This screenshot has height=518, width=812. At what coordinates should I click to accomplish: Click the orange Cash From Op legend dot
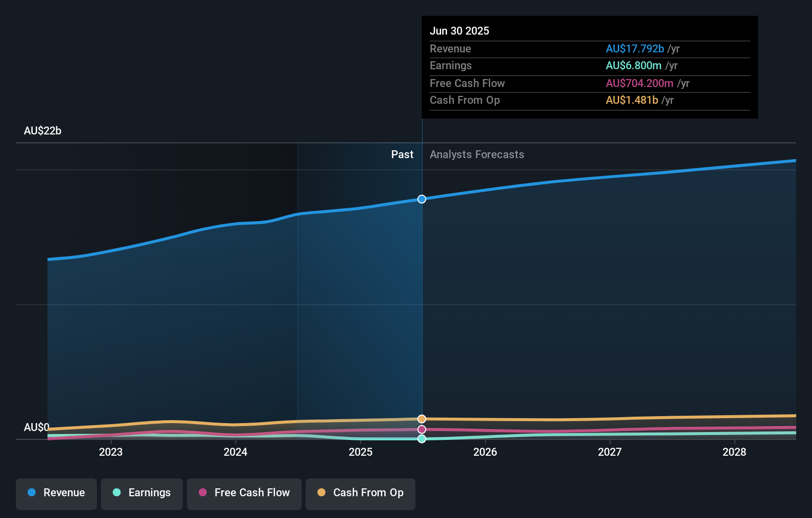321,493
